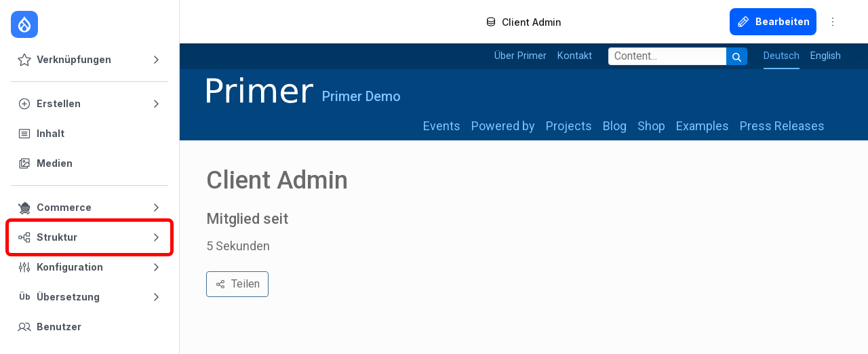Click the Mitglied seit label
Screen dimensions: 868x354
click(x=248, y=219)
